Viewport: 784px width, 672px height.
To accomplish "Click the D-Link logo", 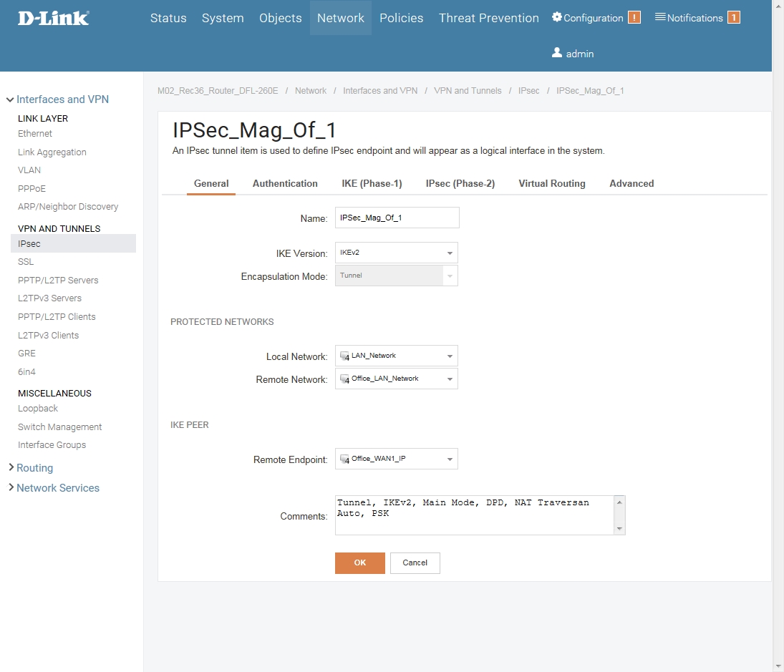I will coord(54,19).
